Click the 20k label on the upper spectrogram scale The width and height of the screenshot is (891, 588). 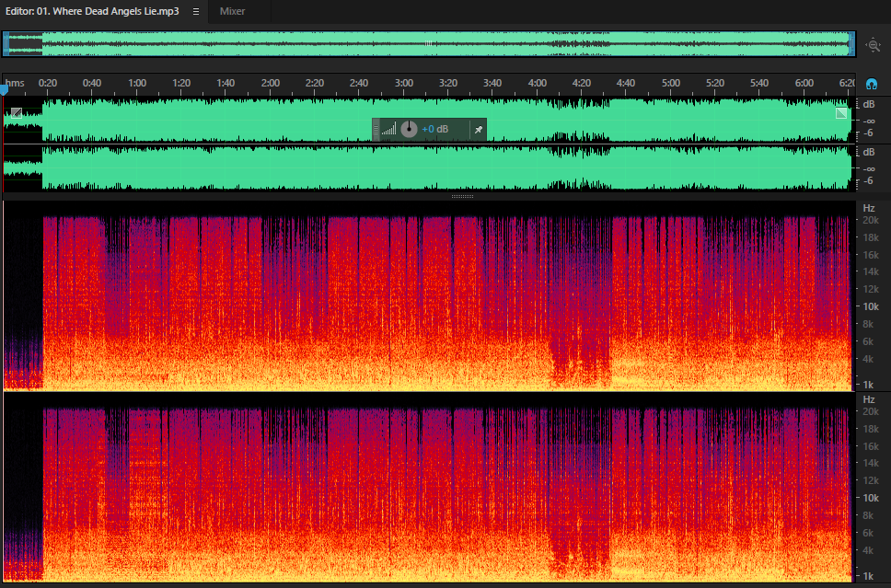tap(871, 220)
